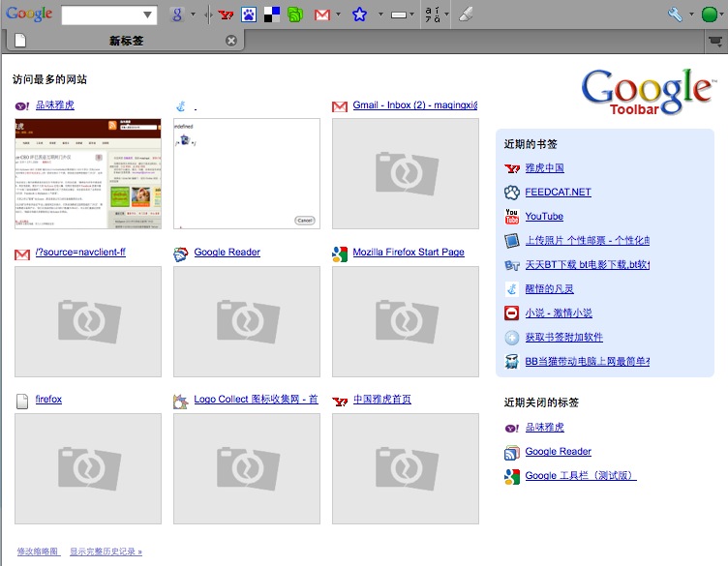728x566 pixels.
Task: Click the Google toolbar search input field
Action: pyautogui.click(x=103, y=15)
